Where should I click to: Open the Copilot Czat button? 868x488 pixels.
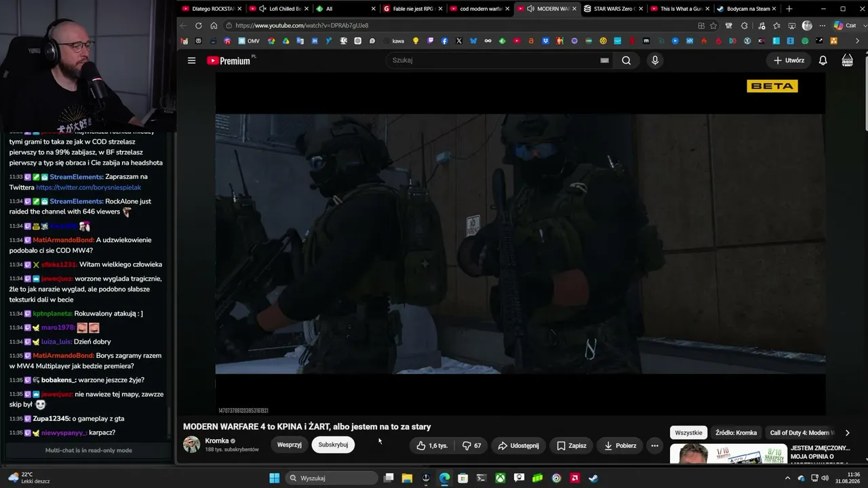coord(847,26)
